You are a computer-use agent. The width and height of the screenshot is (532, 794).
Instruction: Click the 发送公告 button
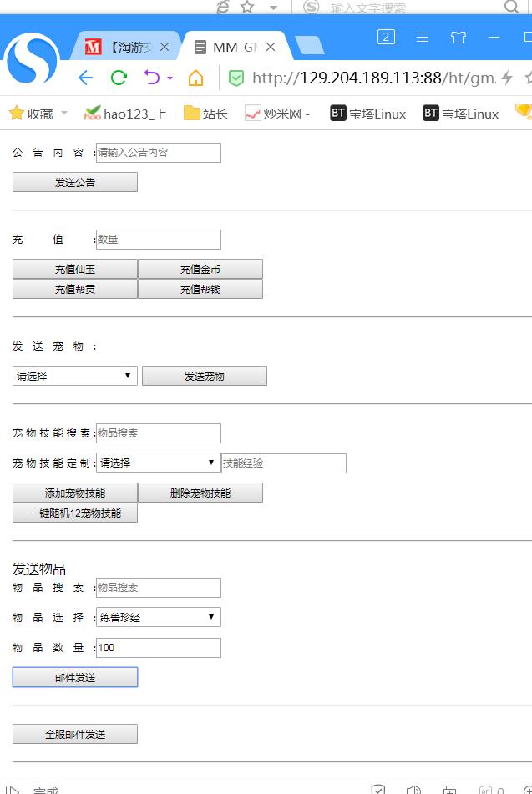click(x=75, y=182)
